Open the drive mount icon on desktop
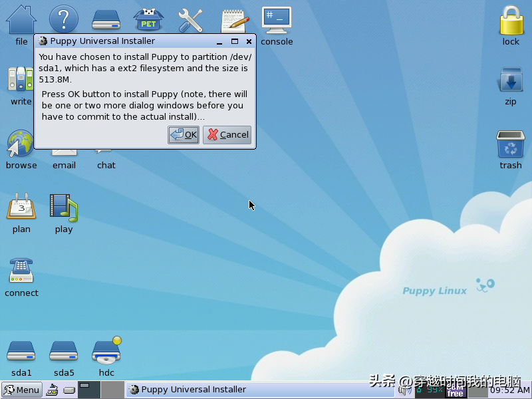The width and height of the screenshot is (532, 399). 106,20
